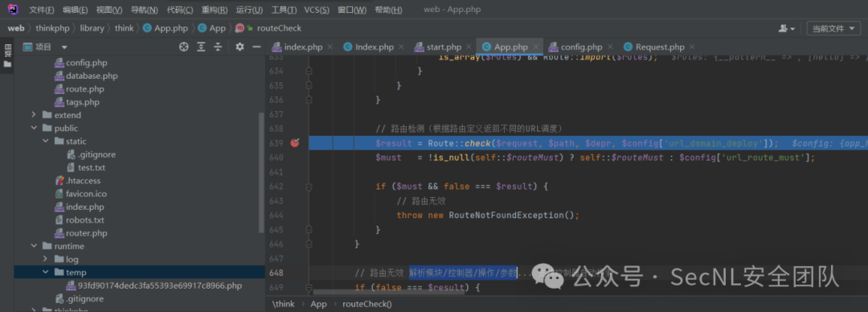Collapse the public folder arrow
Viewport: 868px width, 312px height.
[34, 128]
